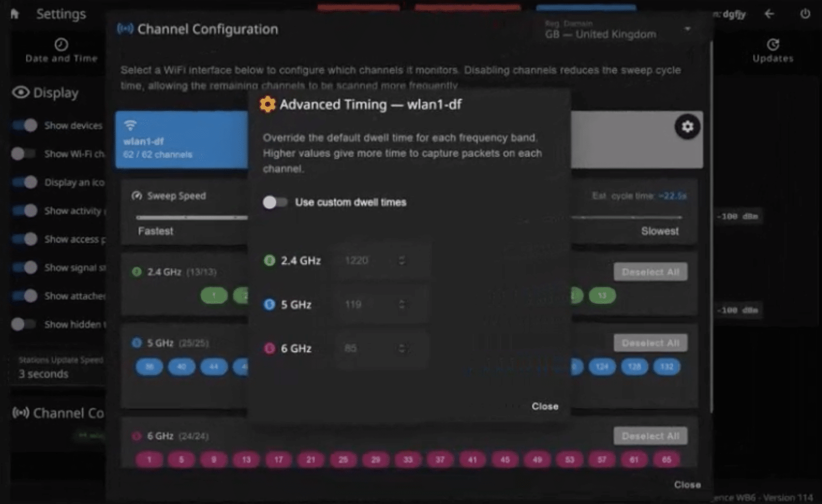Screen dimensions: 822x504
Task: Click the Sweep Speed gauge icon
Action: click(137, 196)
